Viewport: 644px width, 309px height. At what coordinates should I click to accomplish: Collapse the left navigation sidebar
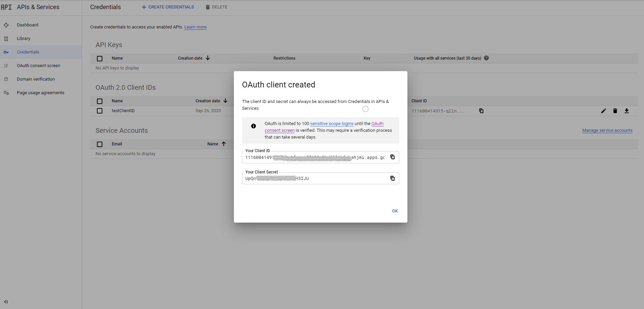point(6,302)
